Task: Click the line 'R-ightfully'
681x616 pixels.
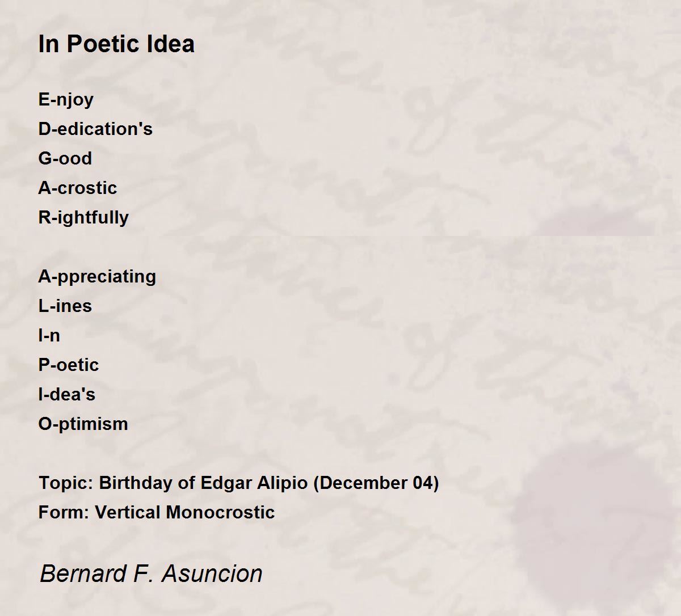Action: 83,218
